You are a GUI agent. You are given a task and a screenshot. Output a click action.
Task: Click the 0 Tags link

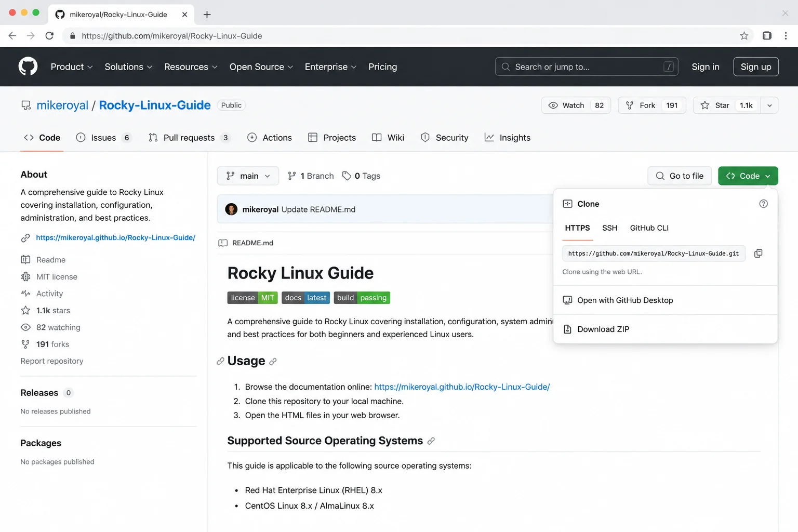362,176
